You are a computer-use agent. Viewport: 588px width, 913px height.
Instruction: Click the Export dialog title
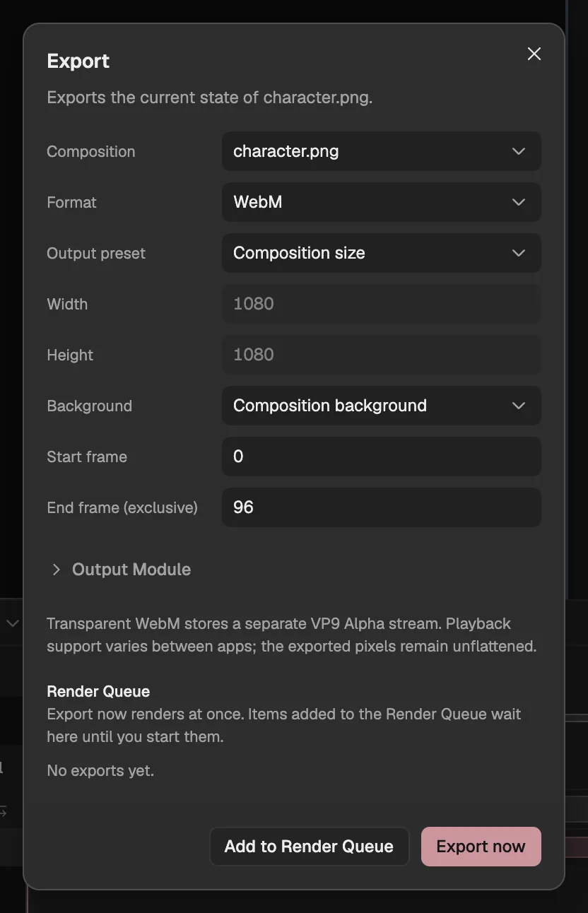[78, 61]
